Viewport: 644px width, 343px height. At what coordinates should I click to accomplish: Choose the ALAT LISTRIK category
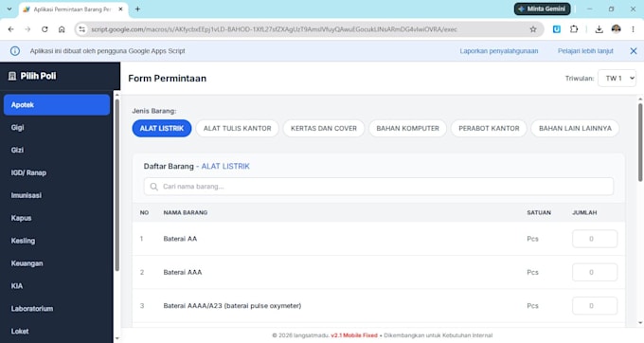pyautogui.click(x=162, y=128)
